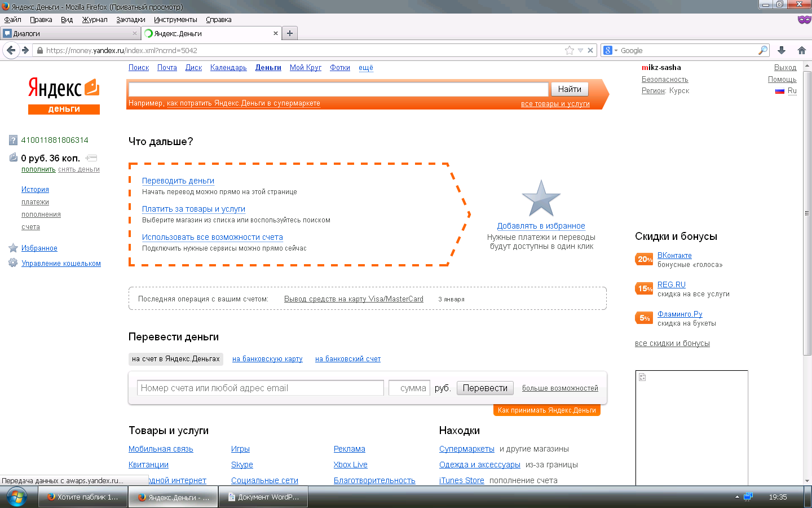The width and height of the screenshot is (812, 508).
Task: Open the Платить за товары и услуги link
Action: (193, 209)
